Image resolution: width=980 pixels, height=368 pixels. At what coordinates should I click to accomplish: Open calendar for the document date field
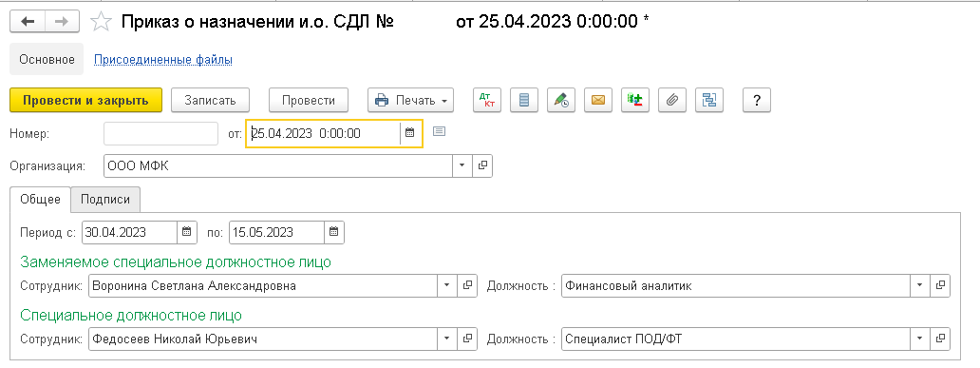coord(410,133)
